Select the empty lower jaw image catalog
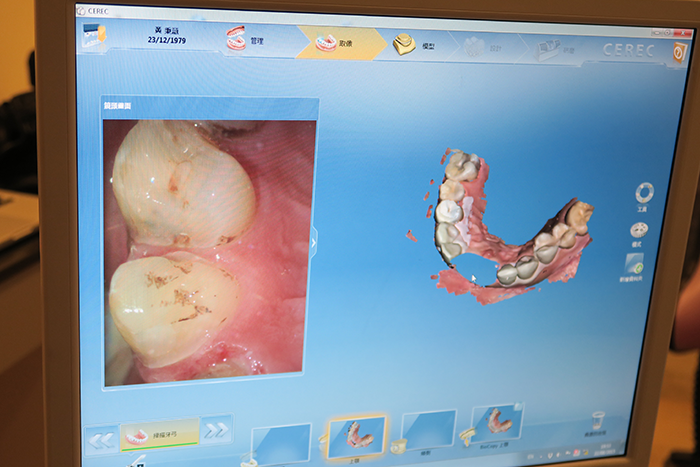The height and width of the screenshot is (467, 700). (281, 443)
